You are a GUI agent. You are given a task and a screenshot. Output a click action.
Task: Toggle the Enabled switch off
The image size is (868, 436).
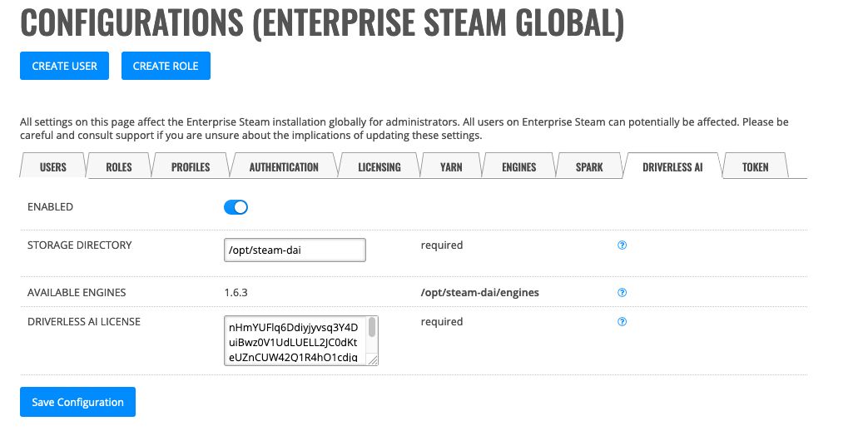click(236, 207)
